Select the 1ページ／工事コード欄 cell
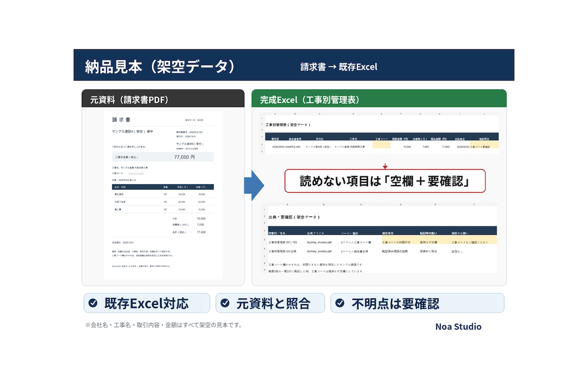 (x=356, y=242)
